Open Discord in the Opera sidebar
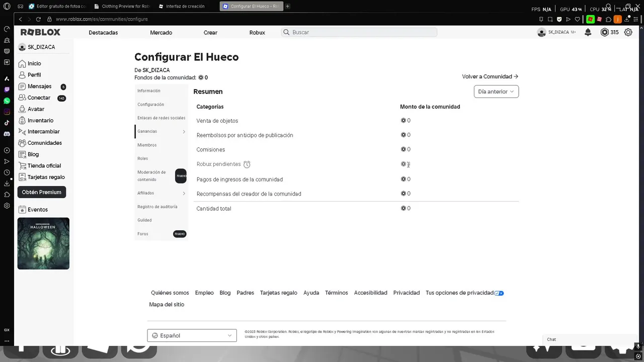The image size is (644, 362). tap(7, 134)
